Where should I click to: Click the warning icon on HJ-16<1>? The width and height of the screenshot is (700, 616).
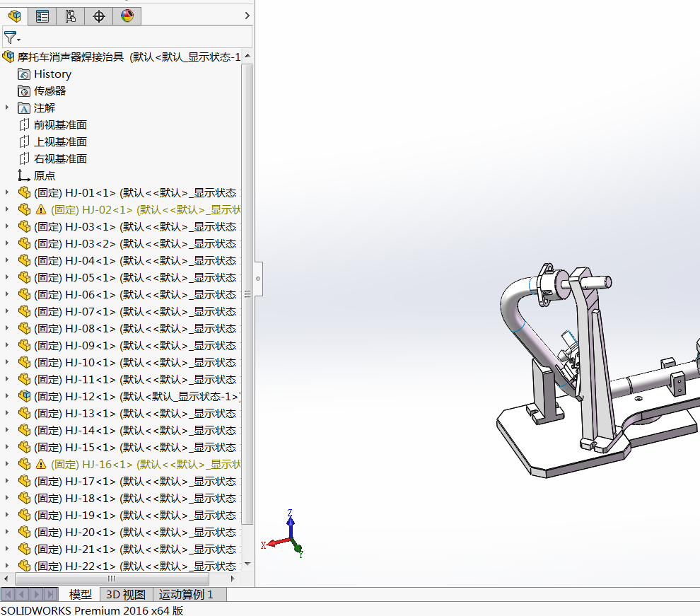(x=41, y=464)
